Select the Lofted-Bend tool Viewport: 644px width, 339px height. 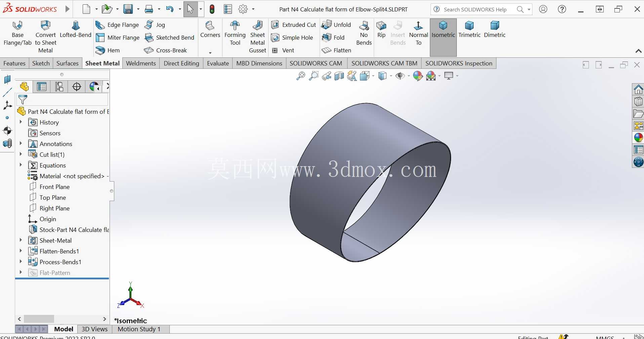(76, 29)
